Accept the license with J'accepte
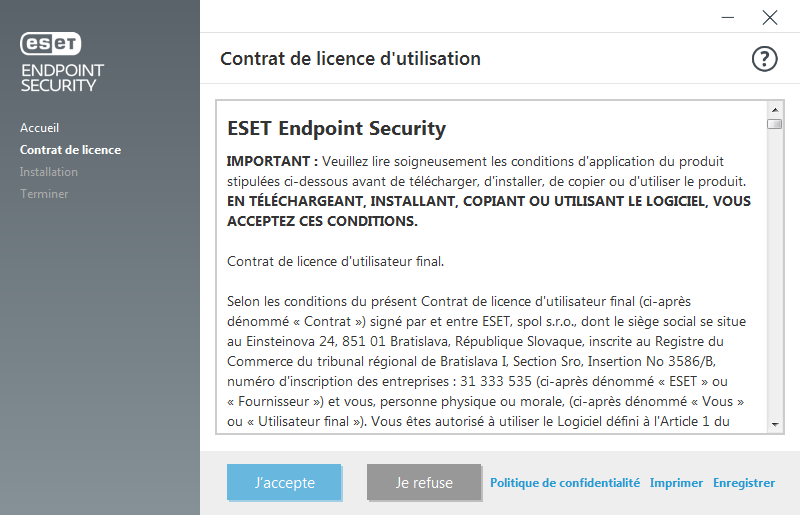The width and height of the screenshot is (800, 515). point(285,482)
